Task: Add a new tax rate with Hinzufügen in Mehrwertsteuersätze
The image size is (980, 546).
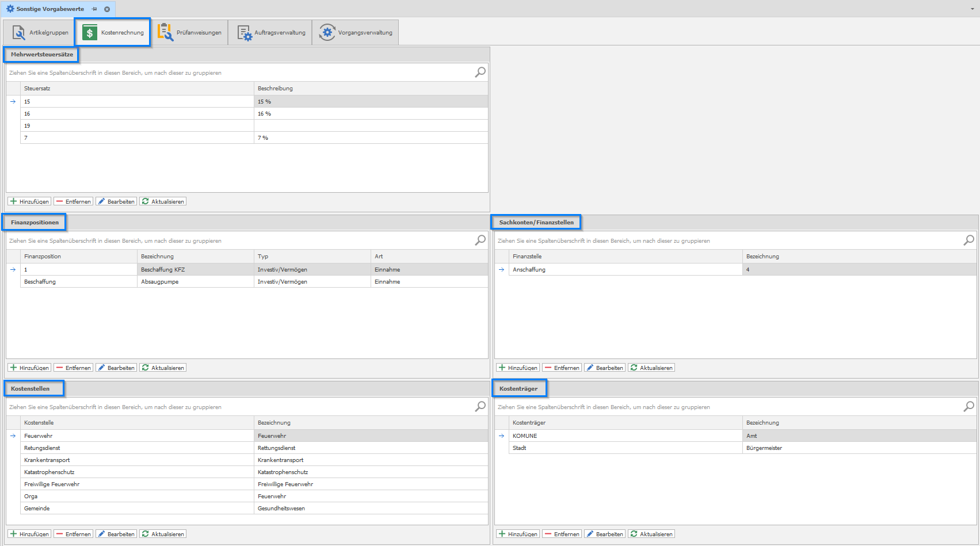Action: point(29,201)
